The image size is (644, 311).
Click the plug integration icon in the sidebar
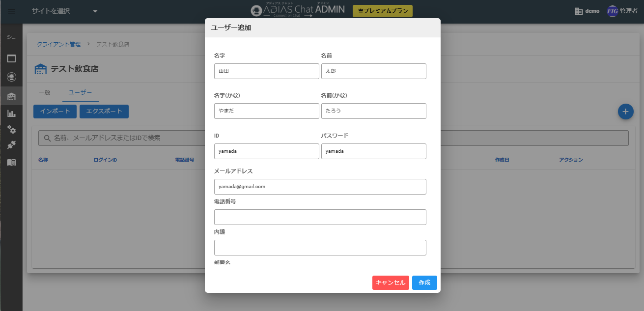[11, 145]
